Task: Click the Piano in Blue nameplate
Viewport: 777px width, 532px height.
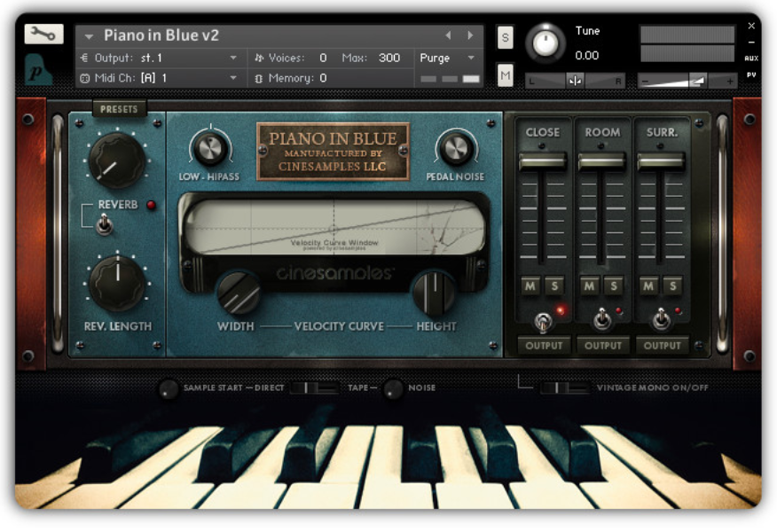Action: coord(333,151)
